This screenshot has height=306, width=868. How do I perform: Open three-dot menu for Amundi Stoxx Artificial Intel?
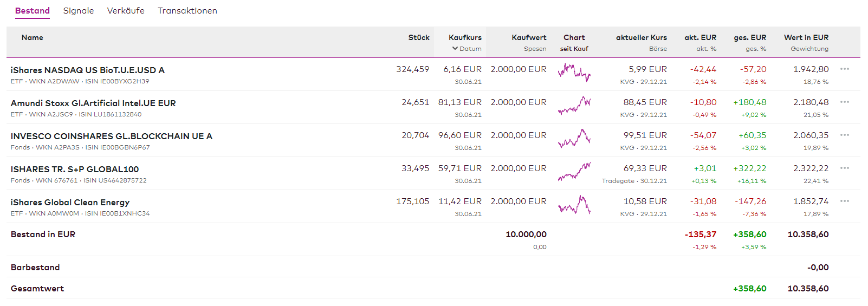[x=844, y=102]
